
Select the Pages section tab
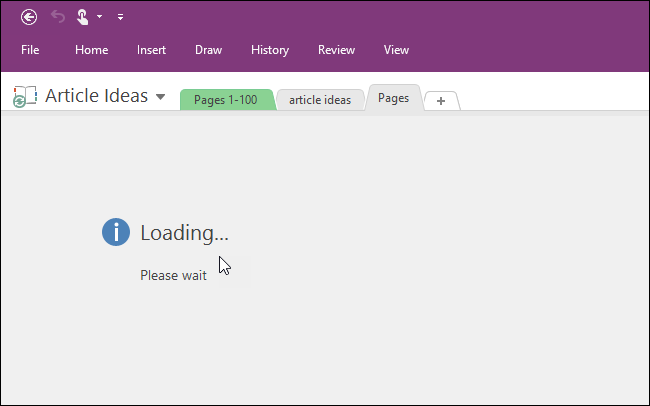tap(394, 98)
